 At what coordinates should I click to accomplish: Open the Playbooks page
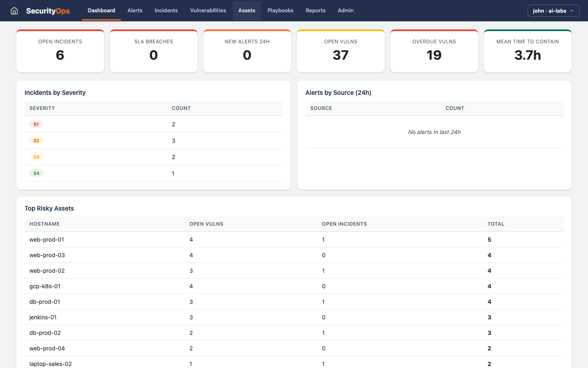[281, 11]
